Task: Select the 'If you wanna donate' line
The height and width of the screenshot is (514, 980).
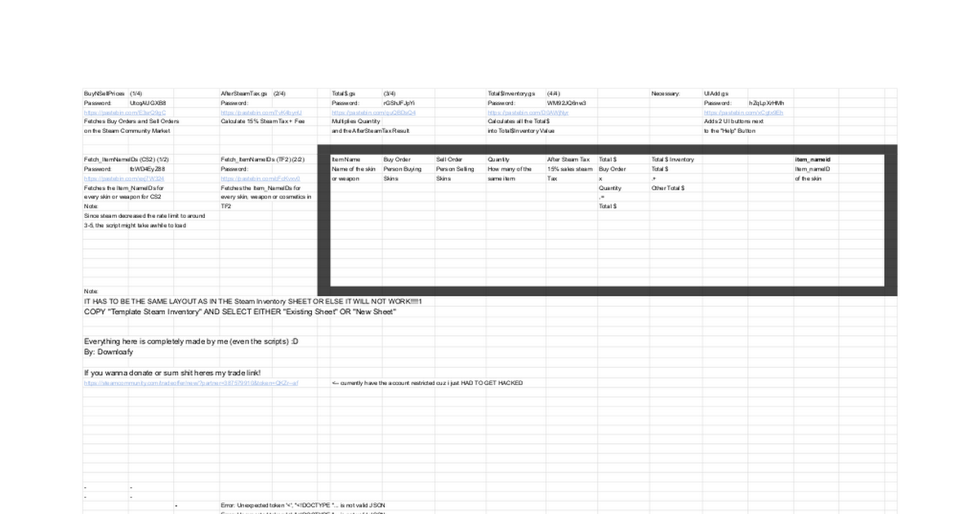Action: [172, 373]
